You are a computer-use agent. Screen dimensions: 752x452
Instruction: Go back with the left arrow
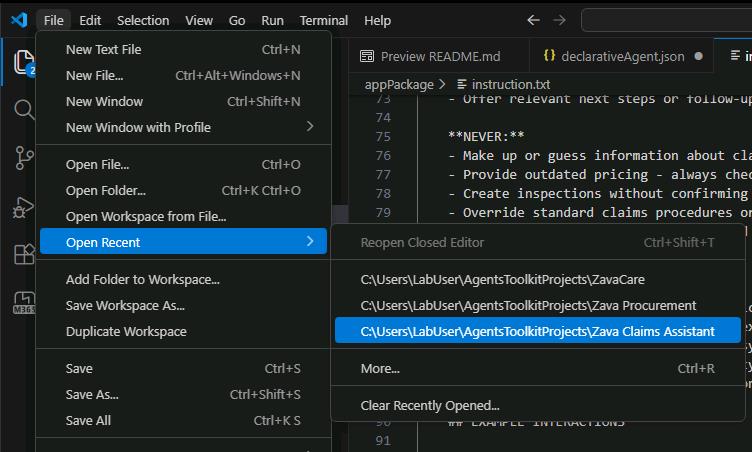pos(533,20)
